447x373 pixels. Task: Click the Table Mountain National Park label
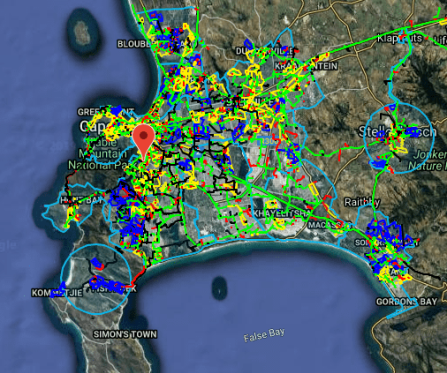(x=96, y=154)
